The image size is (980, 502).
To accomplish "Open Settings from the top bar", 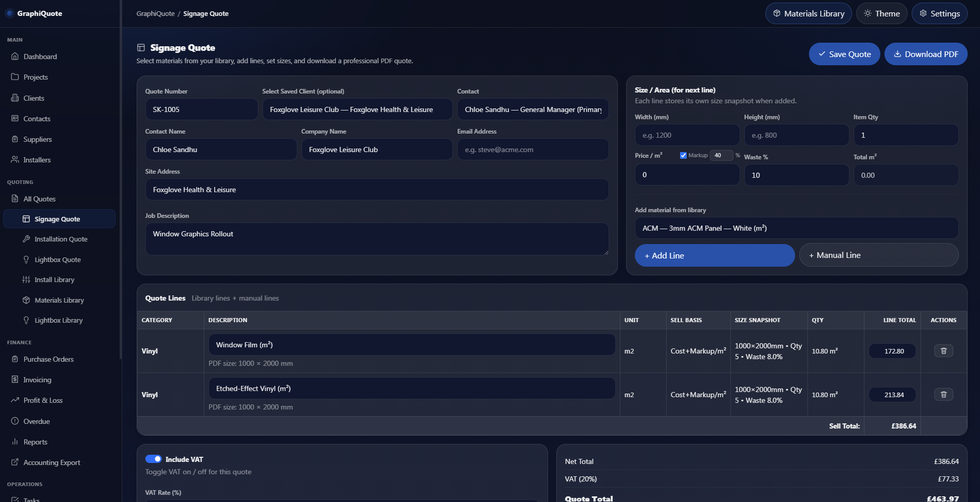I will 939,13.
